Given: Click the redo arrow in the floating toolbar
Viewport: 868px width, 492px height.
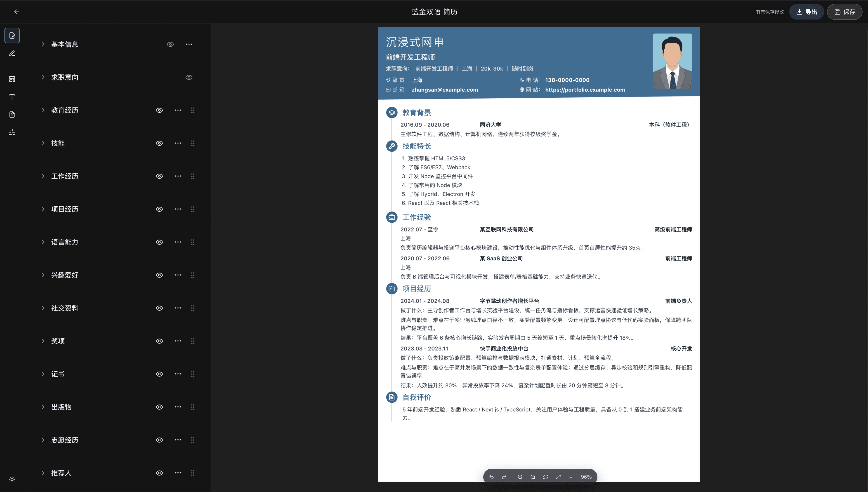Looking at the screenshot, I should point(504,477).
